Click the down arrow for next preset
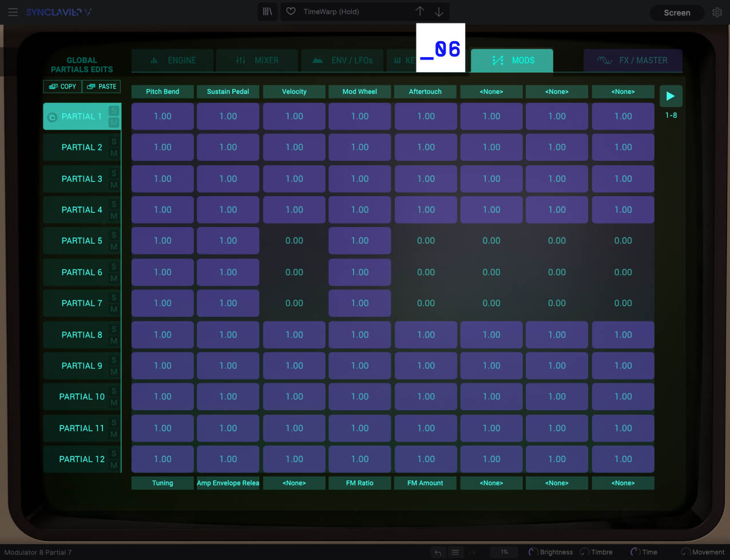This screenshot has height=560, width=730. click(439, 11)
